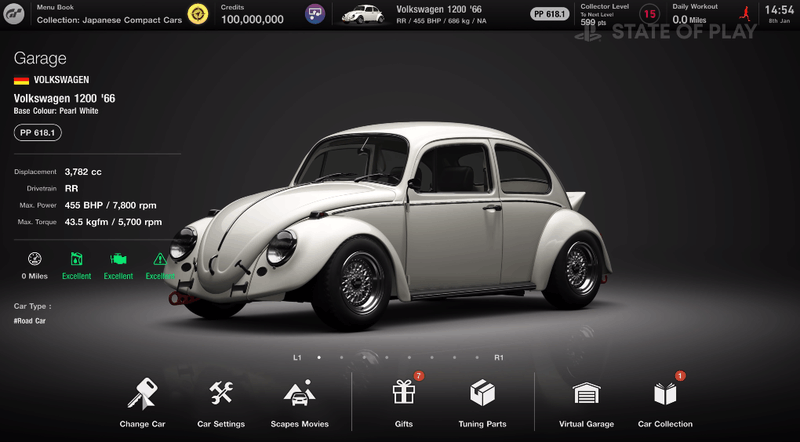Image resolution: width=800 pixels, height=442 pixels.
Task: Click the Collector Level 15 circle
Action: click(649, 14)
